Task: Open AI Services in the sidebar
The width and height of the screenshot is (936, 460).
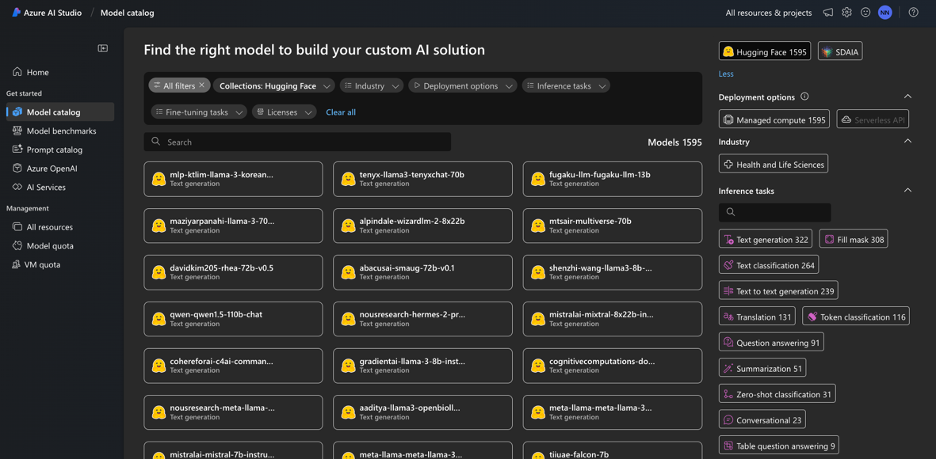Action: [60, 187]
